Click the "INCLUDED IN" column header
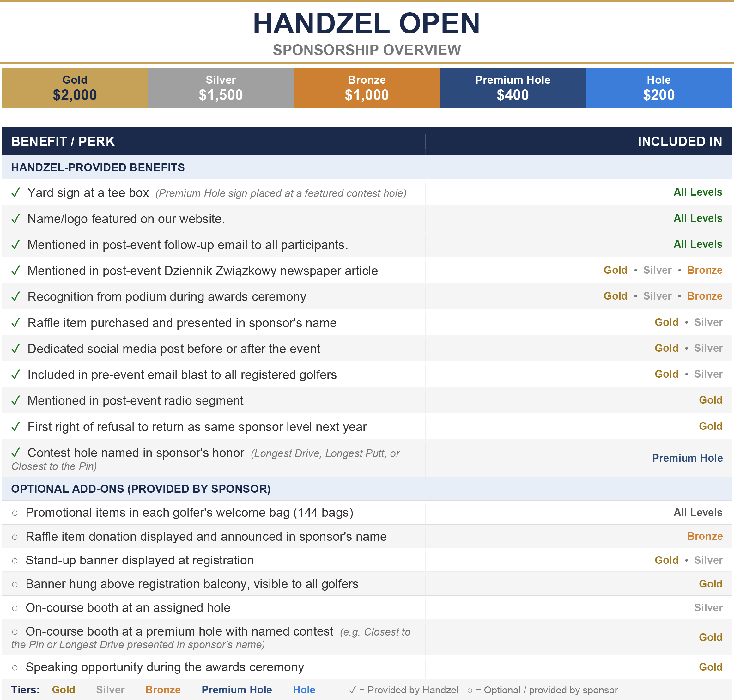 point(680,142)
